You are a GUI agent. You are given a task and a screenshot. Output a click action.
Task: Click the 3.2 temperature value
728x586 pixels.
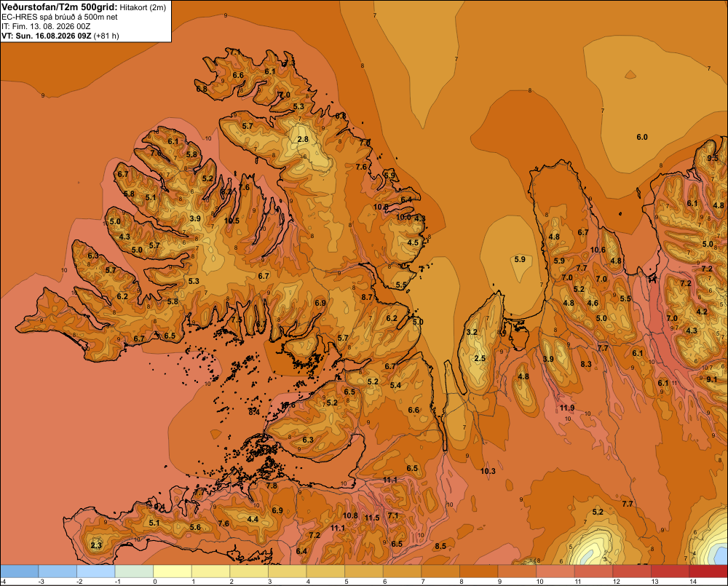click(x=472, y=332)
